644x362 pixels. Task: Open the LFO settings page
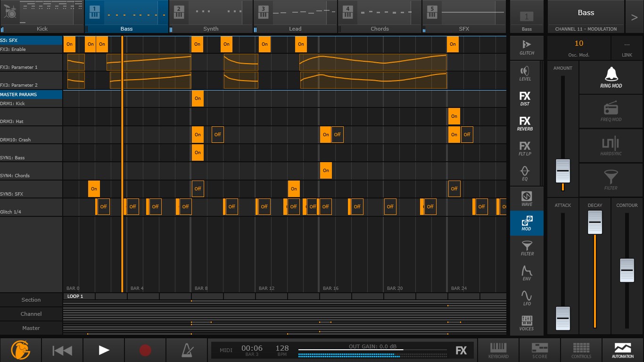527,297
